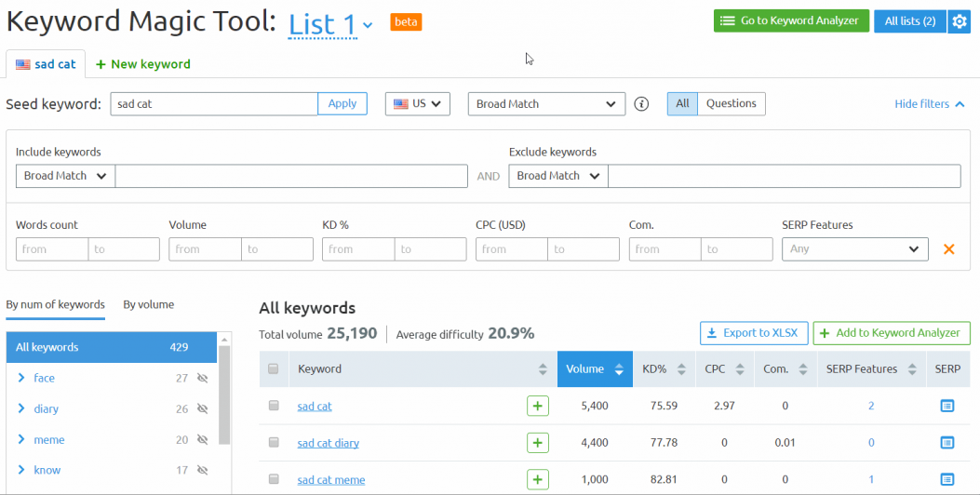Hide the 'diary' keyword group
This screenshot has height=495, width=980.
(202, 408)
